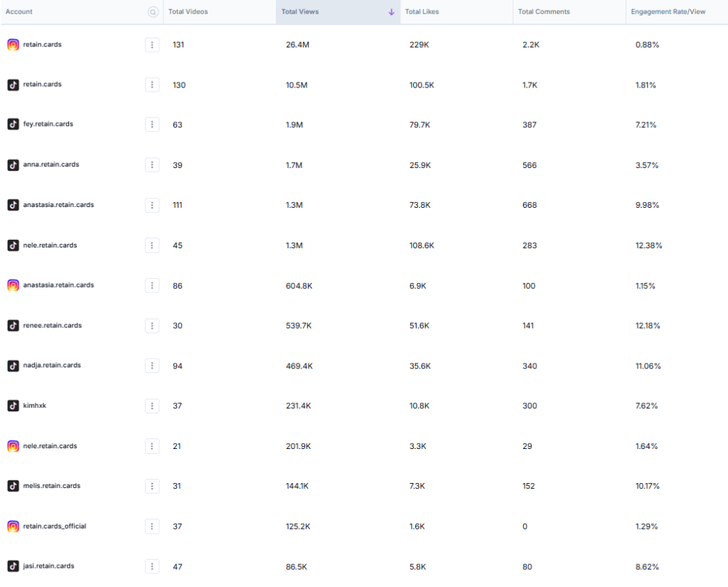
Task: Click the 12.38% engagement rate cell
Action: coord(648,245)
